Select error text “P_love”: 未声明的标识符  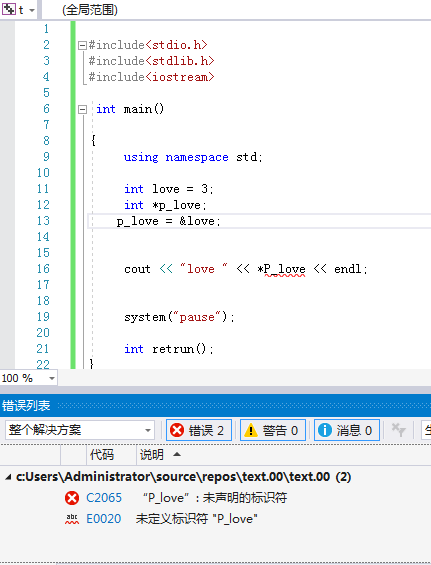tap(215, 498)
